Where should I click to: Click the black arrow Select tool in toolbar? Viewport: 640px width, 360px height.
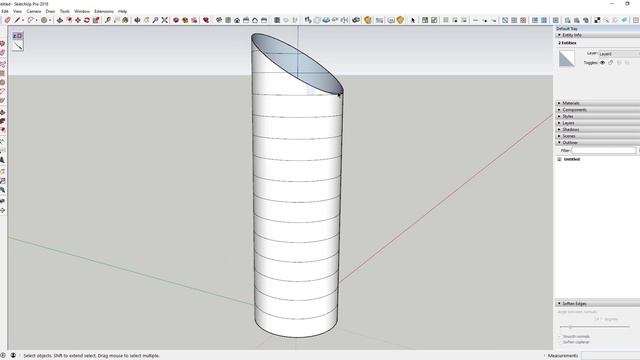pyautogui.click(x=412, y=20)
